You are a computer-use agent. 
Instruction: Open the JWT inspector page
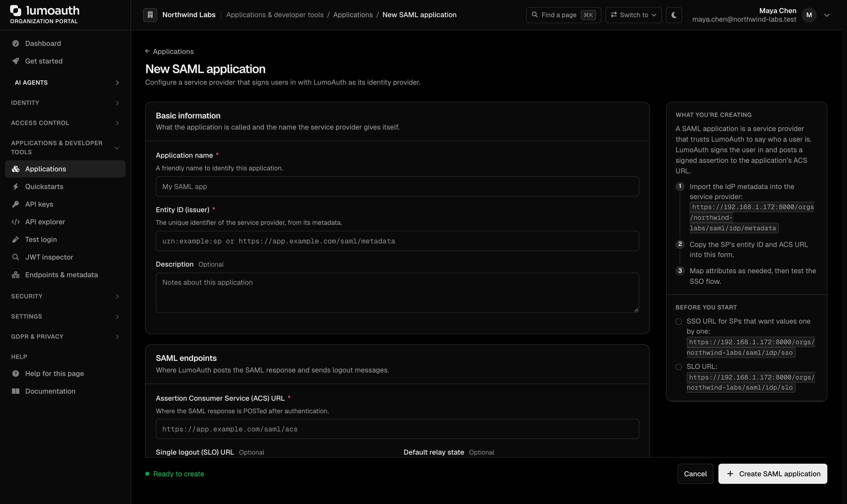tap(65, 258)
